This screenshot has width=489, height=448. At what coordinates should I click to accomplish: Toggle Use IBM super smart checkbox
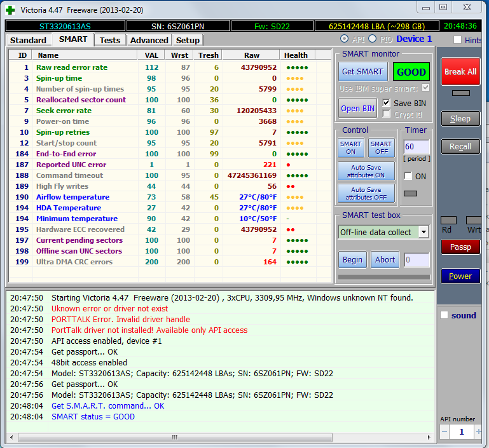point(425,88)
